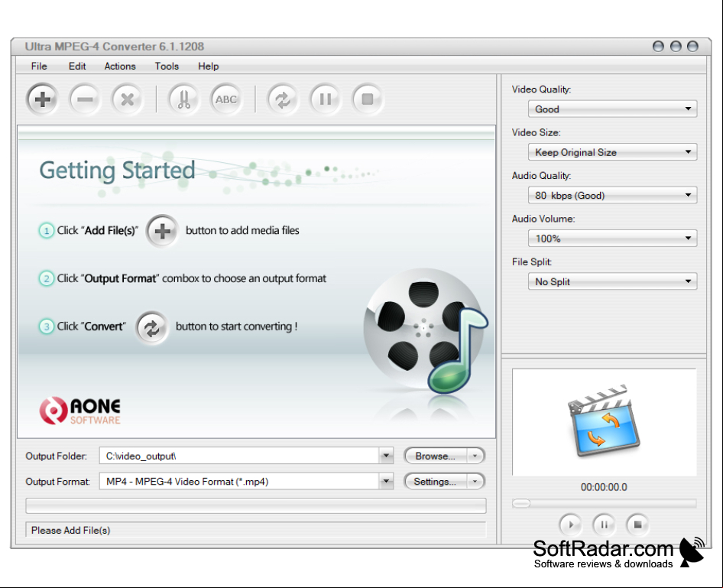Click Convert icon in Getting Started step 3

151,328
